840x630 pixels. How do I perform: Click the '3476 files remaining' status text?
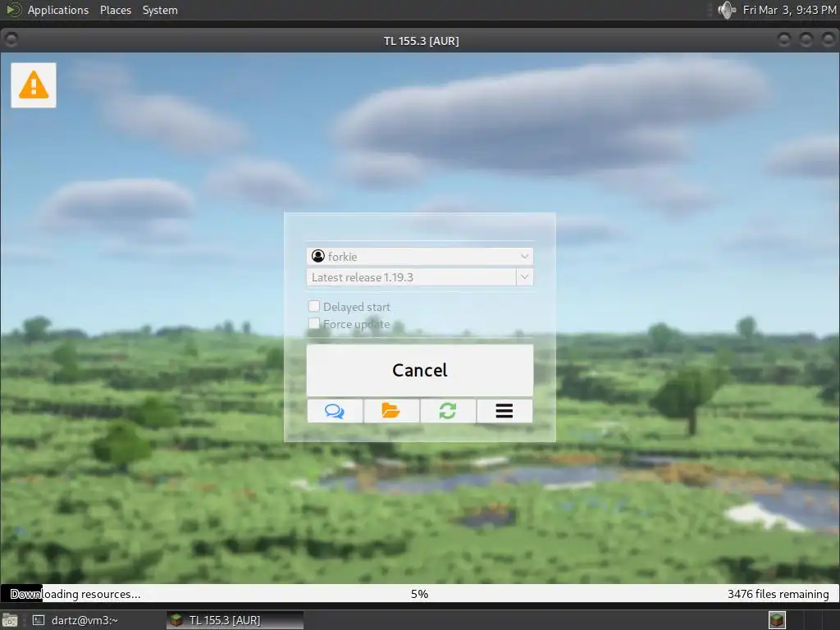778,594
